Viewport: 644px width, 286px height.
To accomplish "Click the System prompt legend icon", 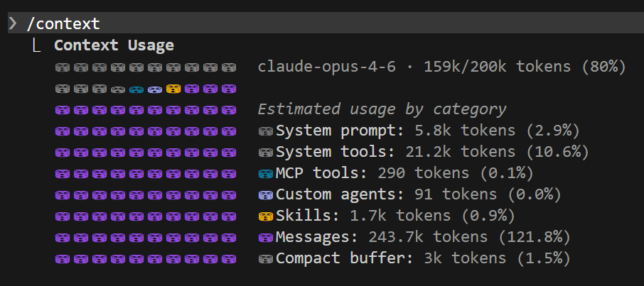I will (x=266, y=131).
